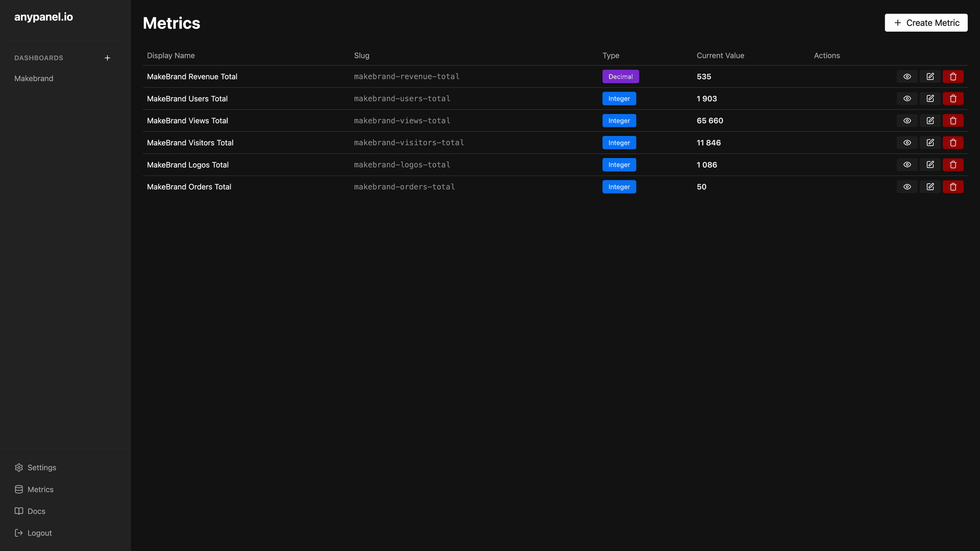Image resolution: width=980 pixels, height=551 pixels.
Task: Toggle MakeBrand Orders Total eye icon
Action: 907,187
